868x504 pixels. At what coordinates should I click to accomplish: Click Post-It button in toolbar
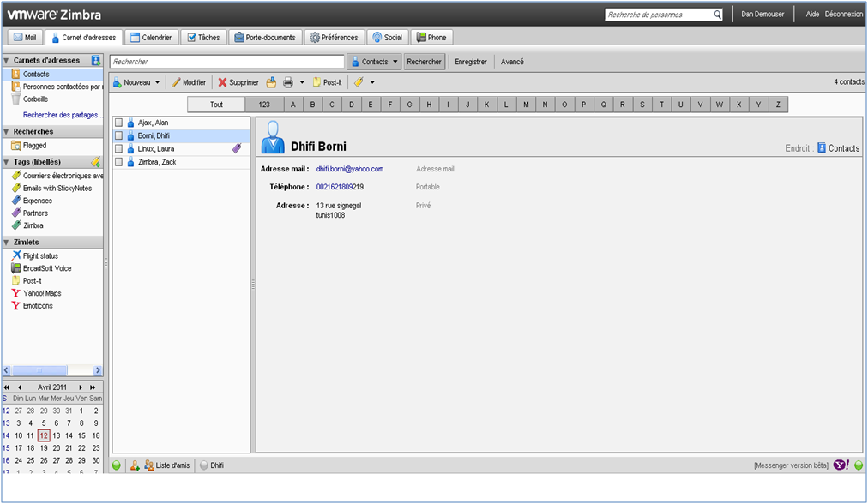click(327, 82)
